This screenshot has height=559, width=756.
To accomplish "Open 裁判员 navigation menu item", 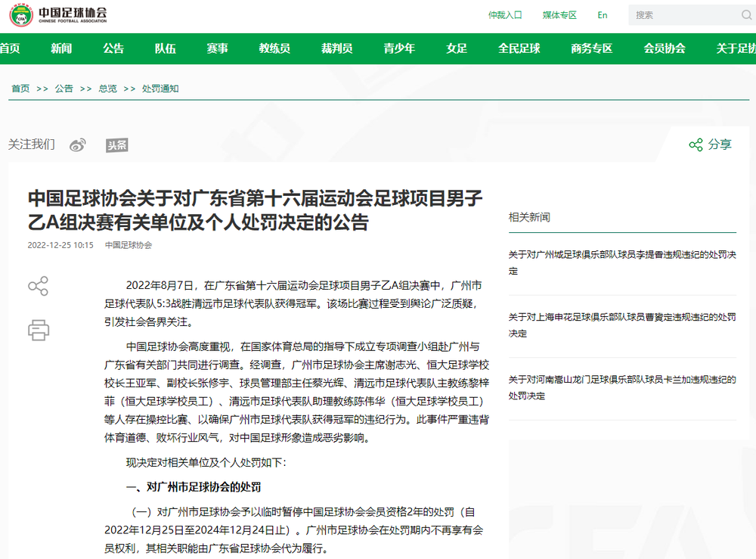I will [x=337, y=48].
